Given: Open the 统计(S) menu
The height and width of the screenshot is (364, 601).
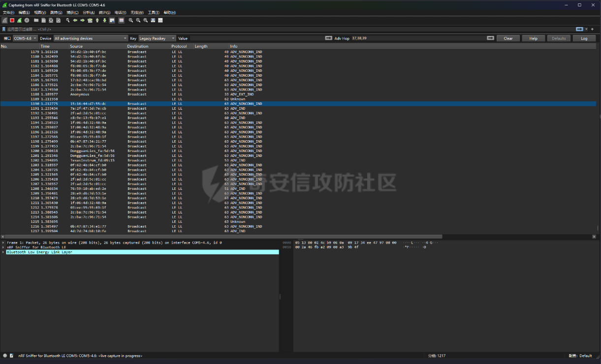Looking at the screenshot, I should 104,12.
